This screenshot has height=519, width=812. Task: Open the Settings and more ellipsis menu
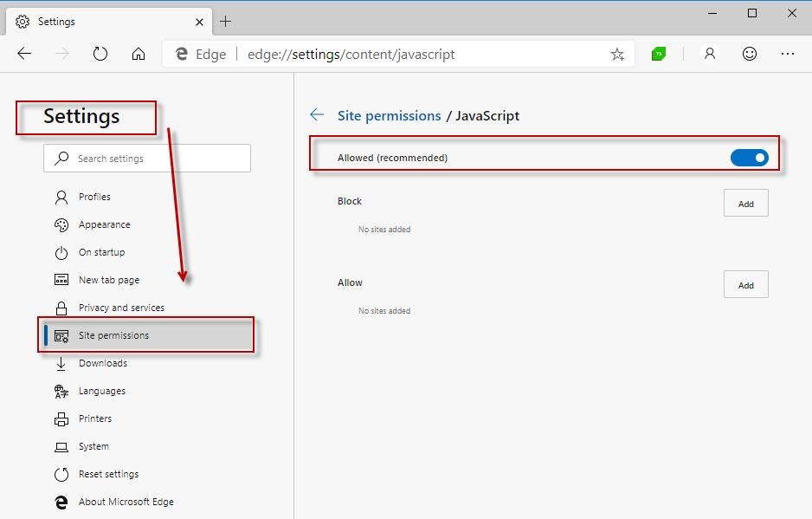(788, 54)
